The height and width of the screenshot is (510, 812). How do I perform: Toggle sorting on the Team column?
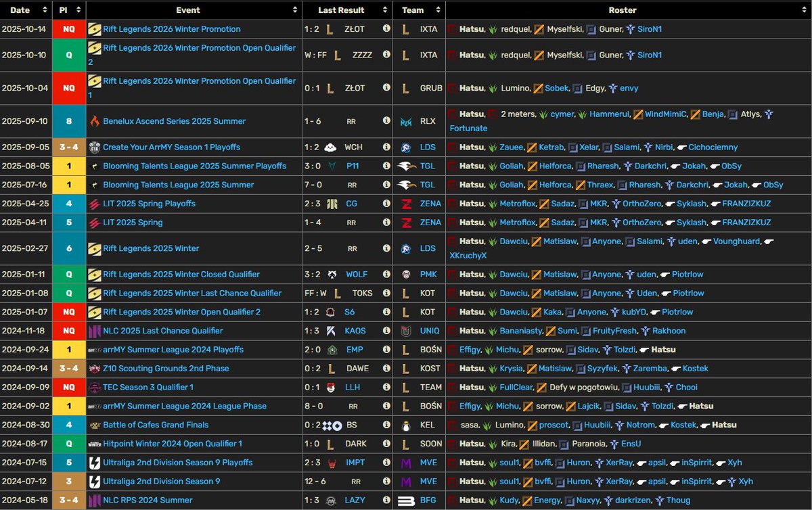(437, 10)
